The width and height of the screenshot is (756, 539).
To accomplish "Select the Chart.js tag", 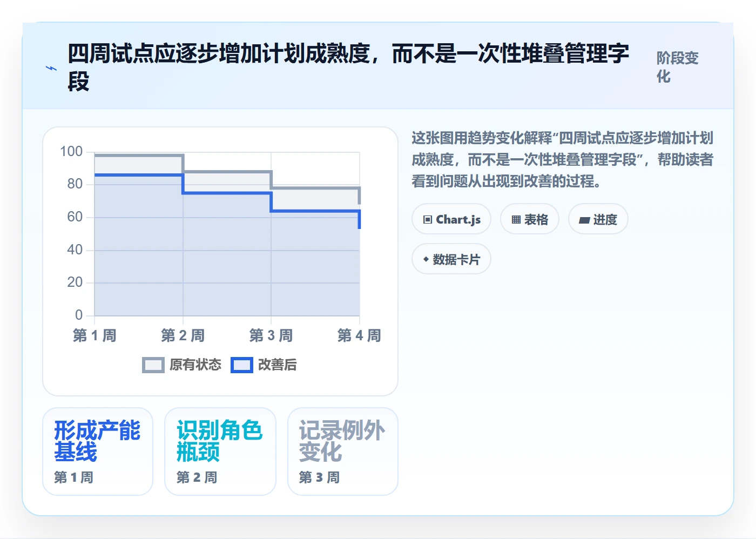I will [451, 219].
